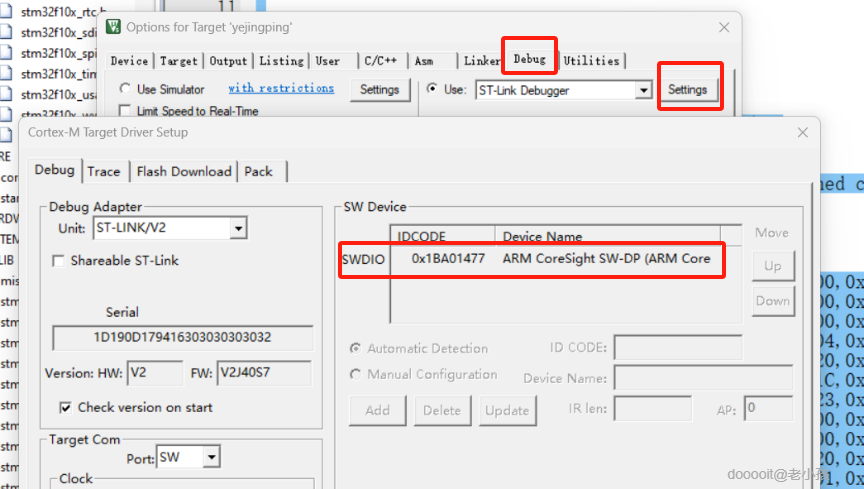Enable the Shareable ST-Link checkbox
The image size is (864, 489).
coord(58,261)
